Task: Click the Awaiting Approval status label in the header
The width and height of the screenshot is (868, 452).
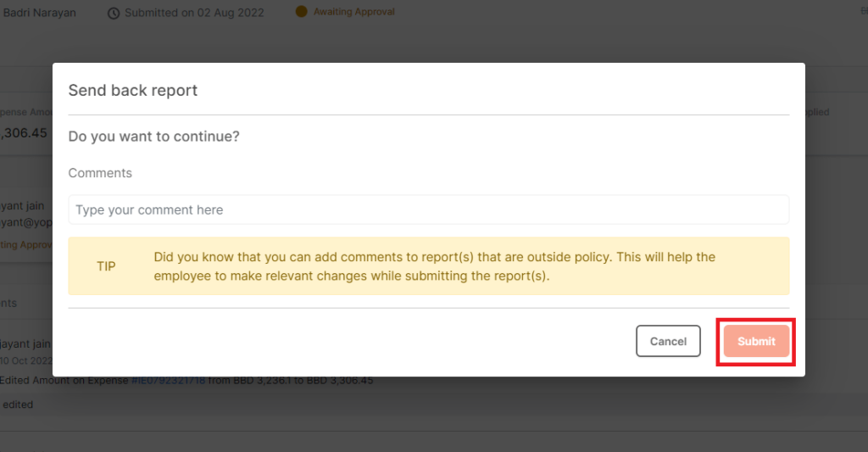Action: (x=353, y=12)
